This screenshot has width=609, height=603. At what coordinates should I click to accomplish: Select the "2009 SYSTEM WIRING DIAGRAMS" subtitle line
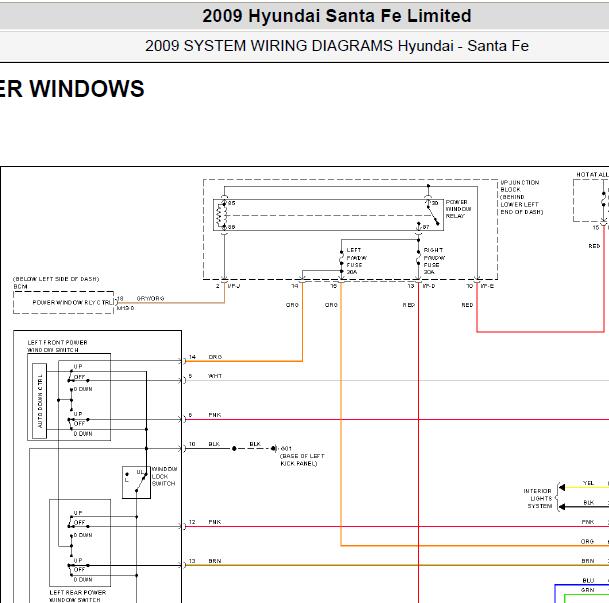[x=337, y=46]
